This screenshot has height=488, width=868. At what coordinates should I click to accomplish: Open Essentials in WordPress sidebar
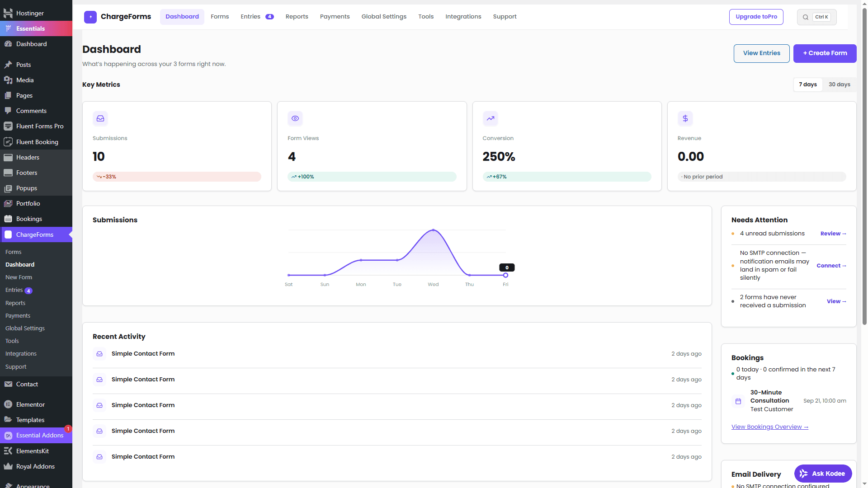pos(36,28)
